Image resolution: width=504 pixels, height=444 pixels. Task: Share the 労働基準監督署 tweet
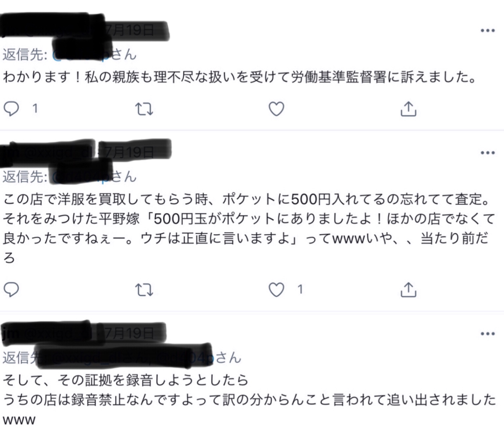coord(408,109)
